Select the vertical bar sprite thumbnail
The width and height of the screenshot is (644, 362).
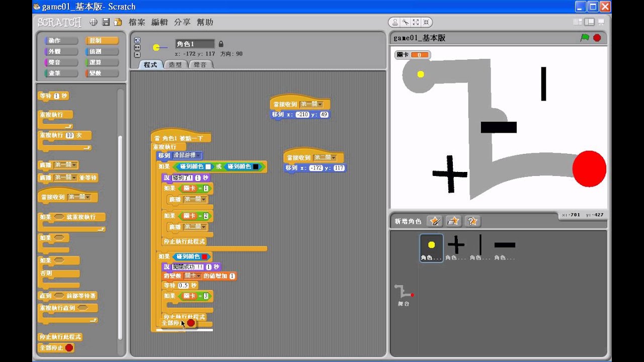tap(480, 248)
